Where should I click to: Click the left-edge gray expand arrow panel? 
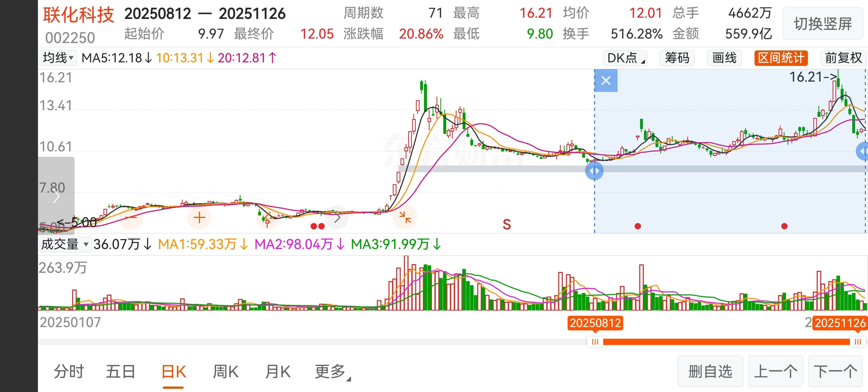(56, 196)
